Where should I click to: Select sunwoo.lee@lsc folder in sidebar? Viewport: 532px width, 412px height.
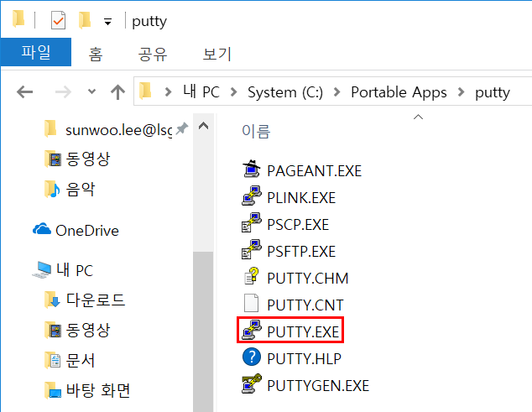(x=119, y=130)
